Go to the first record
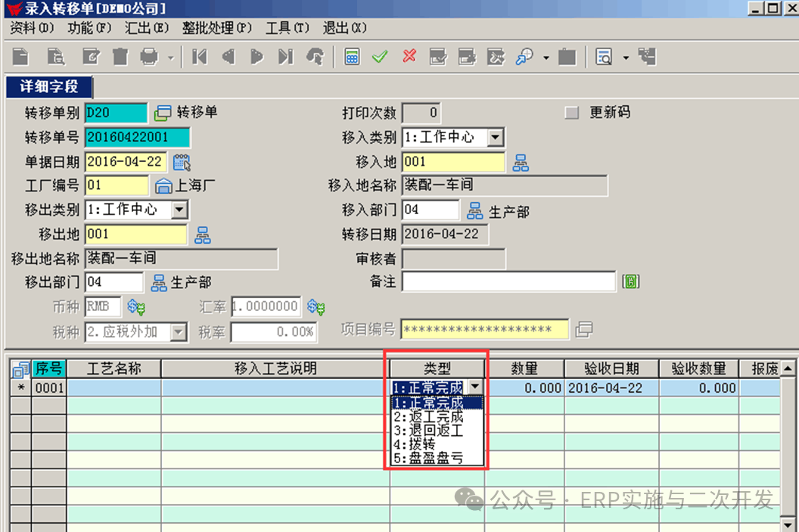The image size is (799, 532). tap(199, 57)
